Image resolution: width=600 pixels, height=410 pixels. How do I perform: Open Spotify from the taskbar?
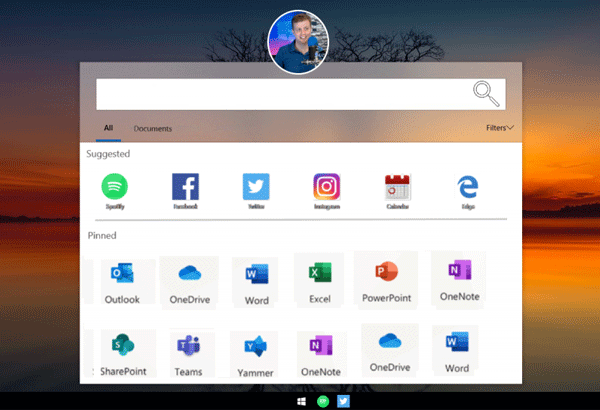[x=323, y=401]
